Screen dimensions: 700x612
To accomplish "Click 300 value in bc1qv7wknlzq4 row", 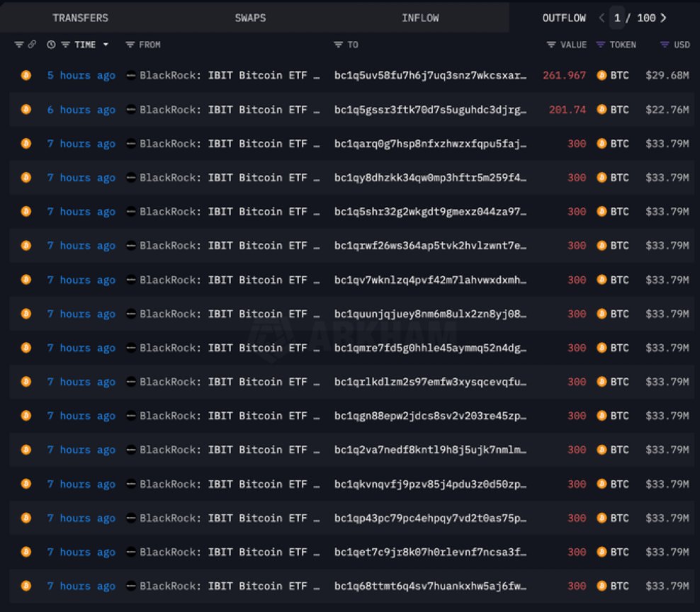I will pos(577,280).
